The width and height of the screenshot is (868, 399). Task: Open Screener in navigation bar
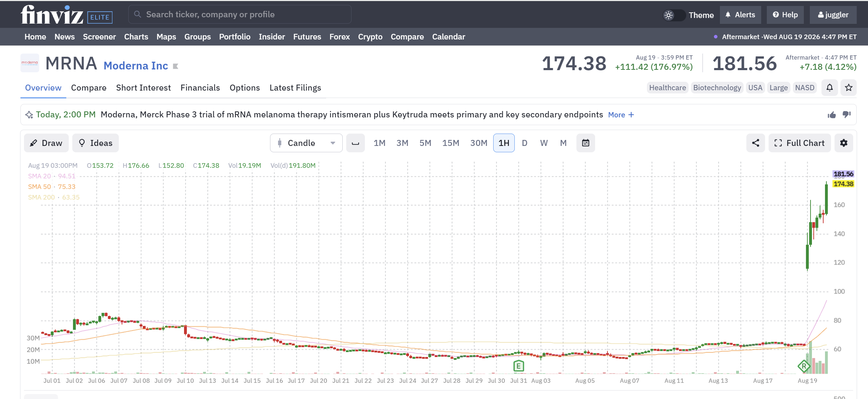(99, 37)
